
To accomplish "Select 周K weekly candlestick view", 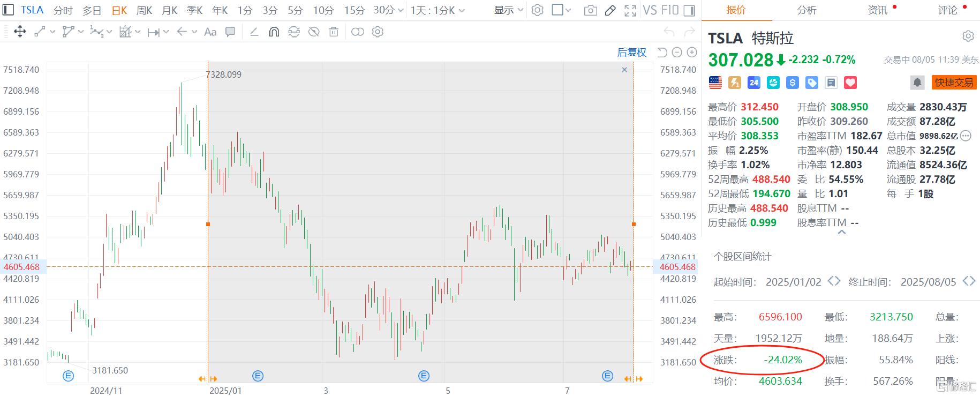I will coord(145,10).
